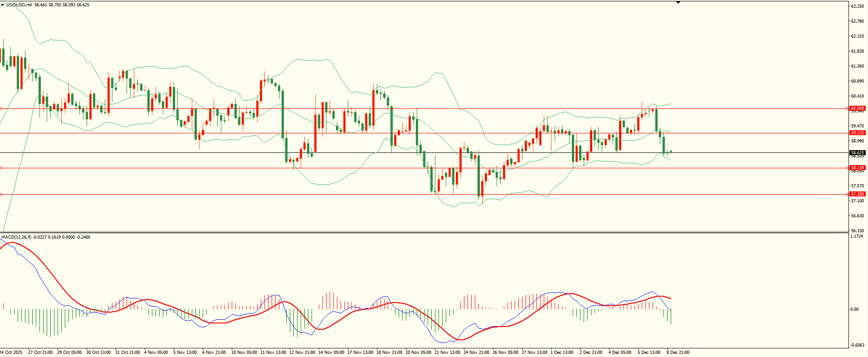
Task: Click the triangle arrow beside USOUSD,H4
Action: tap(3, 5)
